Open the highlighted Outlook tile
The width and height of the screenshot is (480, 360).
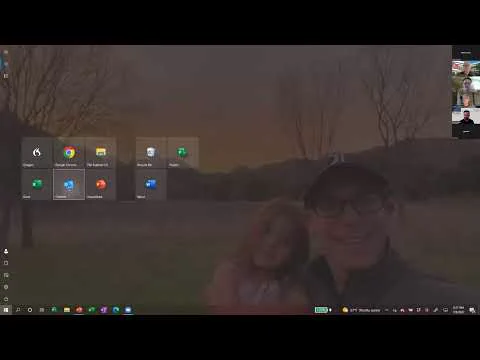[x=69, y=184]
